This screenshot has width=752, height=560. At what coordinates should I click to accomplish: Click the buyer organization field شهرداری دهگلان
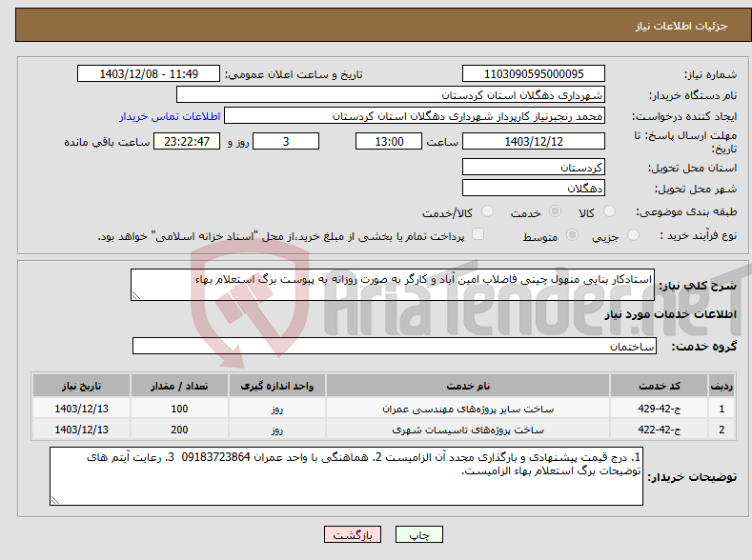(x=391, y=94)
